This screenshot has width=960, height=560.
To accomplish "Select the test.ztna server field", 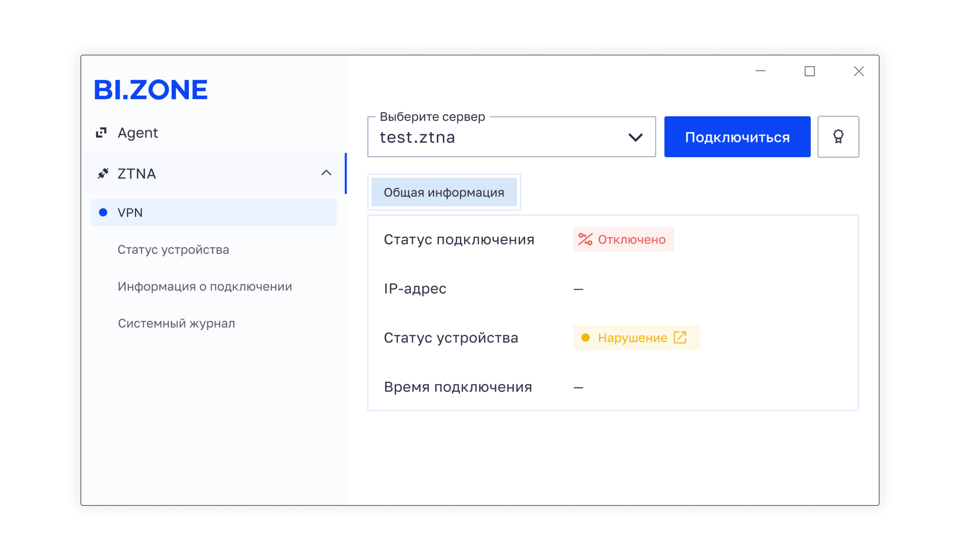I will 511,137.
